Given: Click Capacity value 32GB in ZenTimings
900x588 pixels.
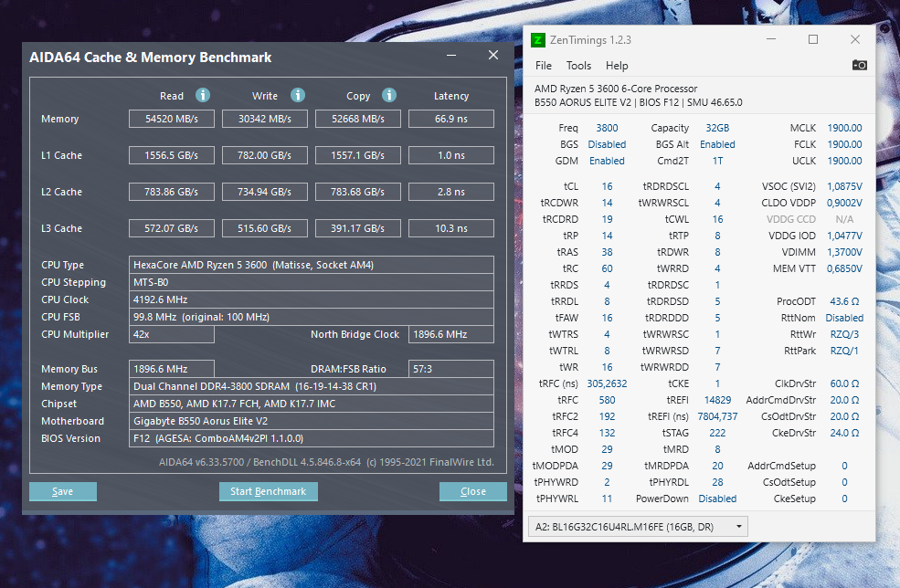Looking at the screenshot, I should pyautogui.click(x=717, y=128).
